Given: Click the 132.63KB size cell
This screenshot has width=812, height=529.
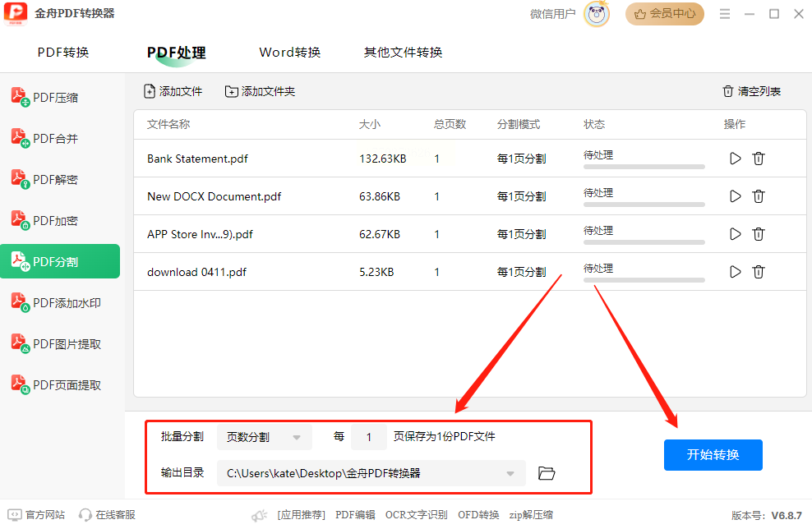Looking at the screenshot, I should (x=383, y=159).
